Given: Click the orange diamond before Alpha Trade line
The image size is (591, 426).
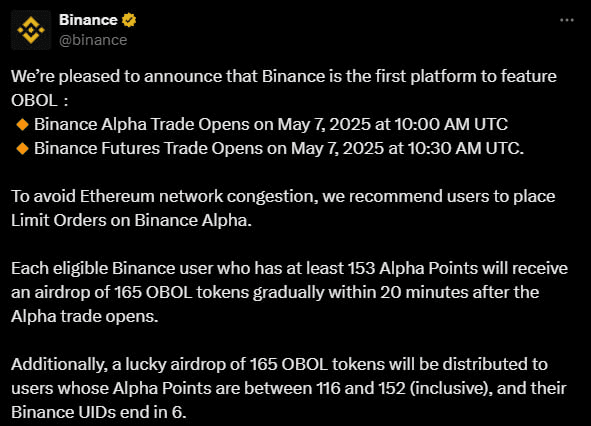Looking at the screenshot, I should click(23, 125).
